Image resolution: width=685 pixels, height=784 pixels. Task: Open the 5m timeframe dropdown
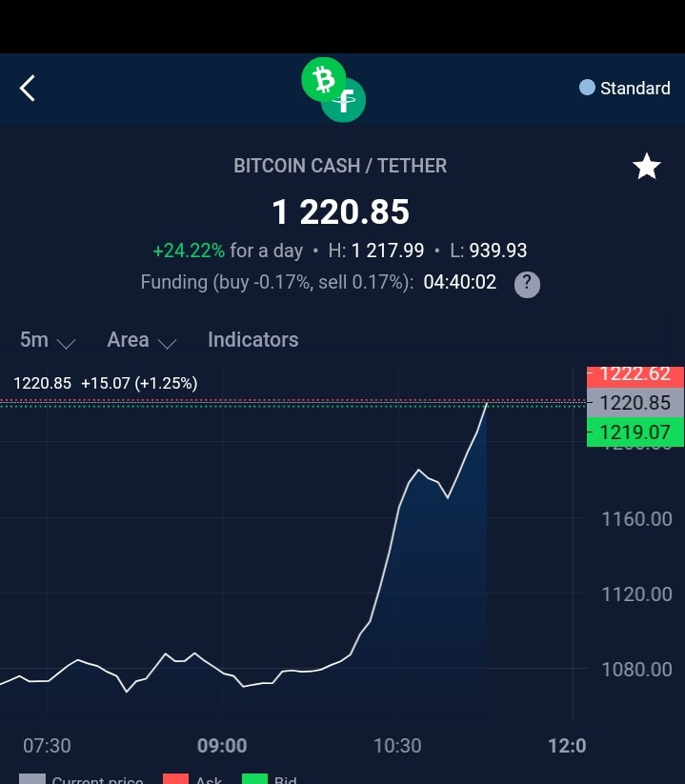pos(48,340)
